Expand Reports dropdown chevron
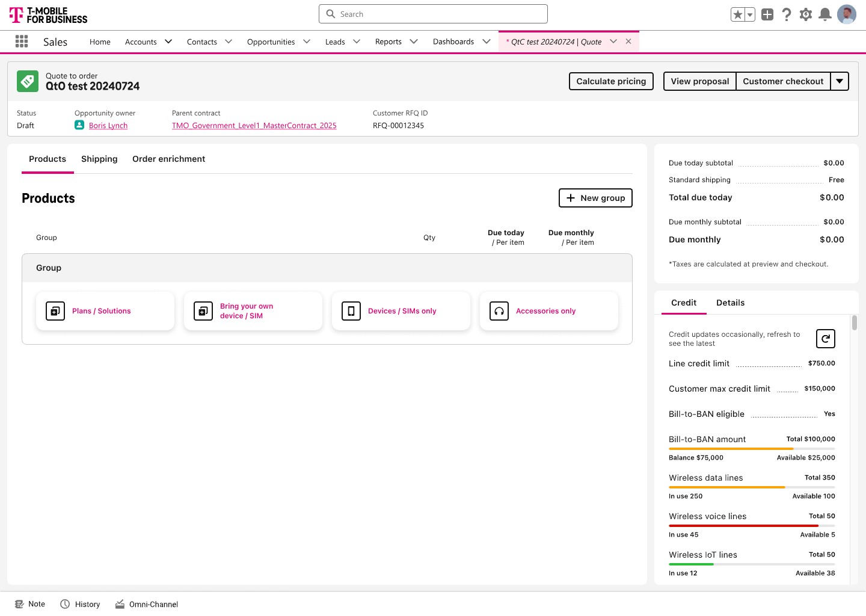Image resolution: width=866 pixels, height=616 pixels. click(x=414, y=42)
